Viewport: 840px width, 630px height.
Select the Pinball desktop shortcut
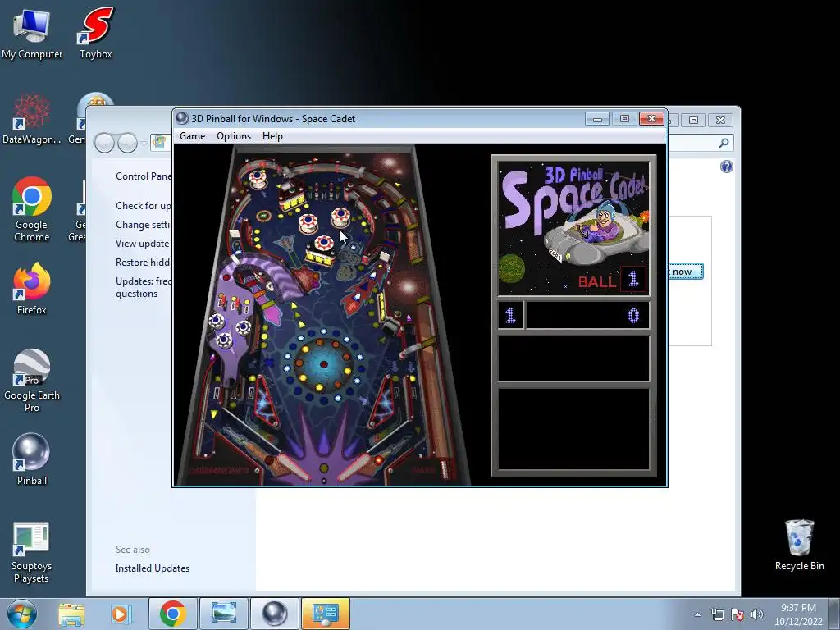tap(32, 459)
